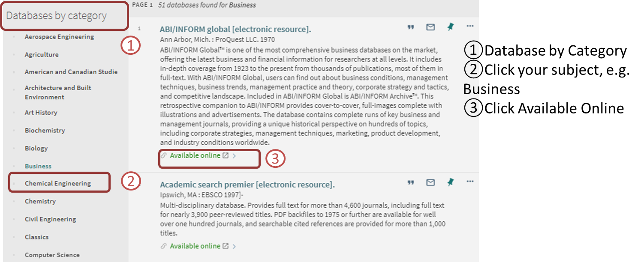Select Art History category
Viewport: 644px width, 262px height.
[41, 113]
